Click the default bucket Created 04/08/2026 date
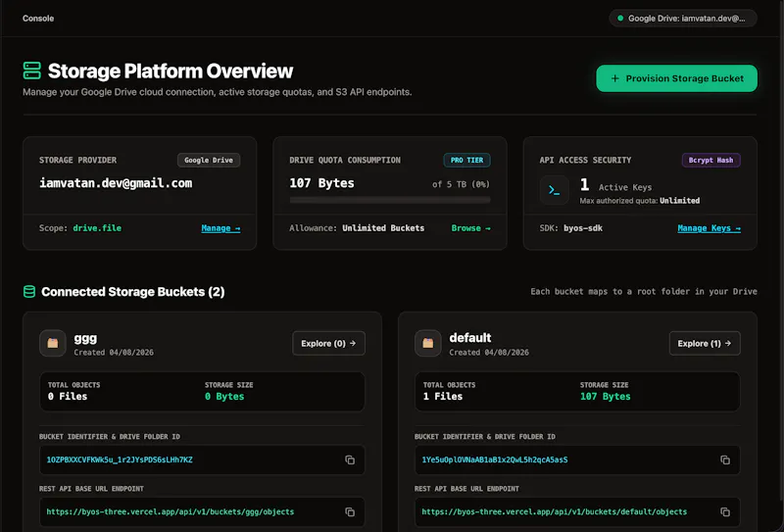The height and width of the screenshot is (532, 784). [488, 353]
